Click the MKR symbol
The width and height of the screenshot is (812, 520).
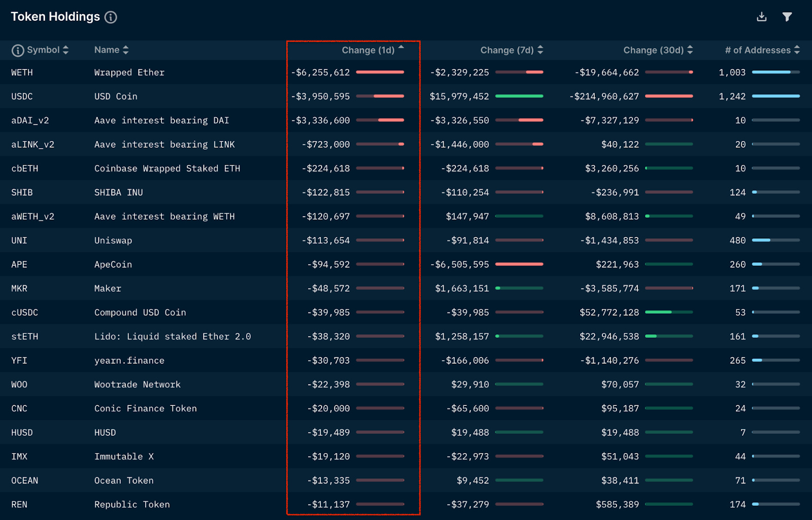[x=19, y=288]
